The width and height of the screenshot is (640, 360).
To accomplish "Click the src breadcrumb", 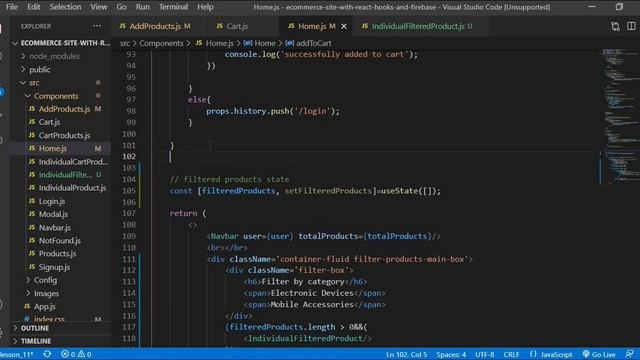I will [x=125, y=43].
